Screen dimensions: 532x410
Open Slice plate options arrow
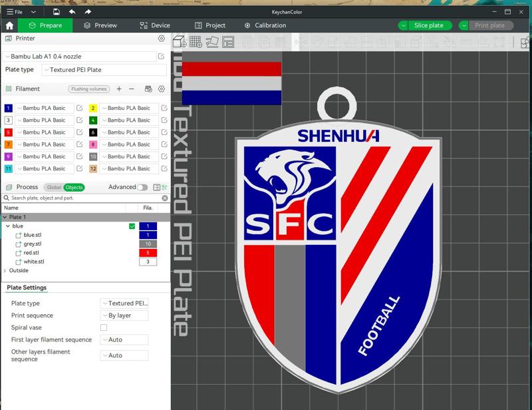coord(403,25)
